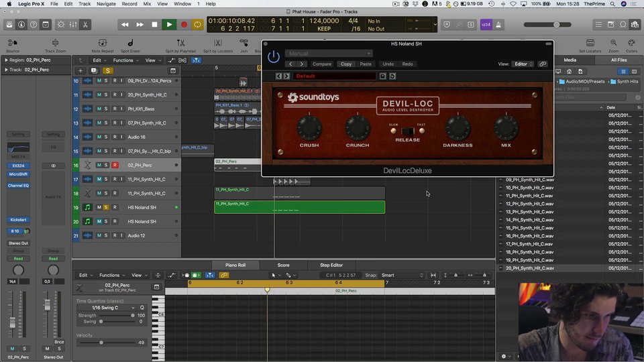The width and height of the screenshot is (644, 362).
Task: Go to next plugin setting arrow
Action: (301, 64)
